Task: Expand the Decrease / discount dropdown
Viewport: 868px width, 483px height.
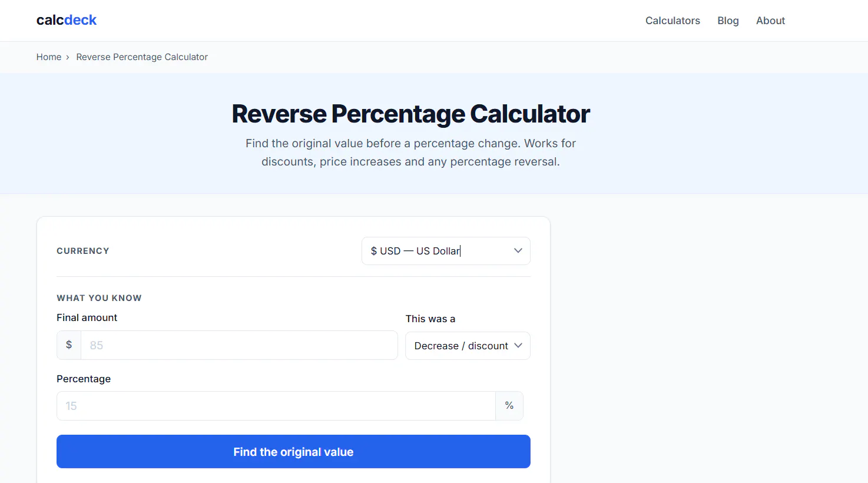Action: point(468,346)
